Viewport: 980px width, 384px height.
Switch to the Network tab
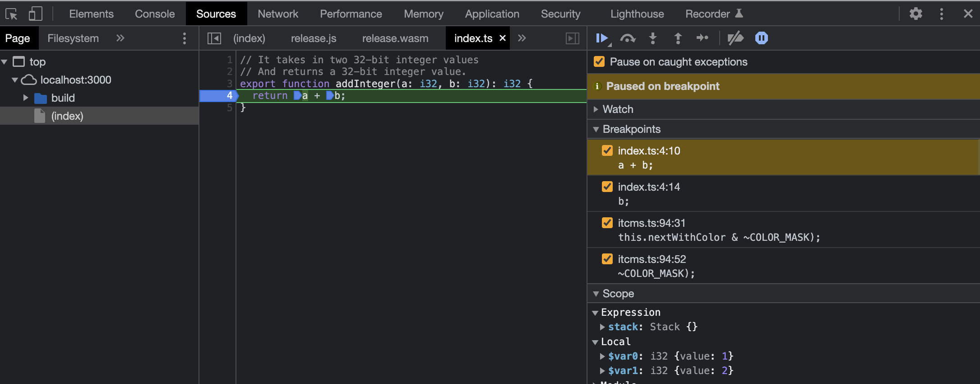coord(277,14)
